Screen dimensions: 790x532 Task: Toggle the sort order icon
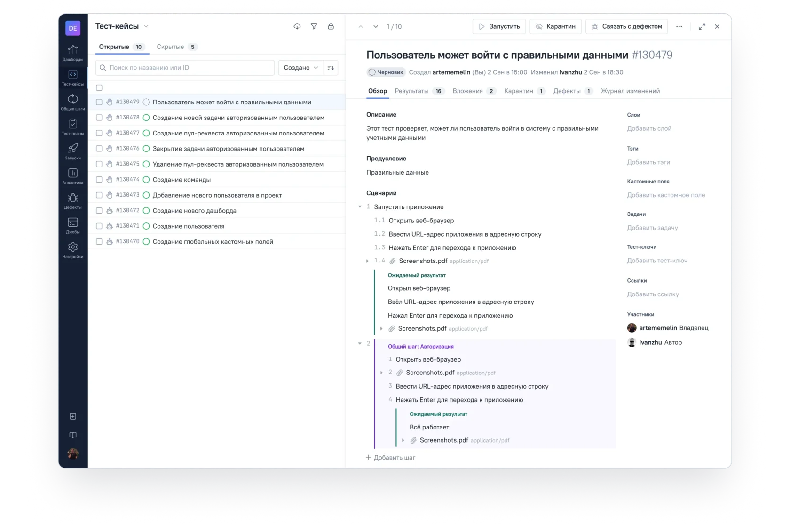click(x=331, y=68)
